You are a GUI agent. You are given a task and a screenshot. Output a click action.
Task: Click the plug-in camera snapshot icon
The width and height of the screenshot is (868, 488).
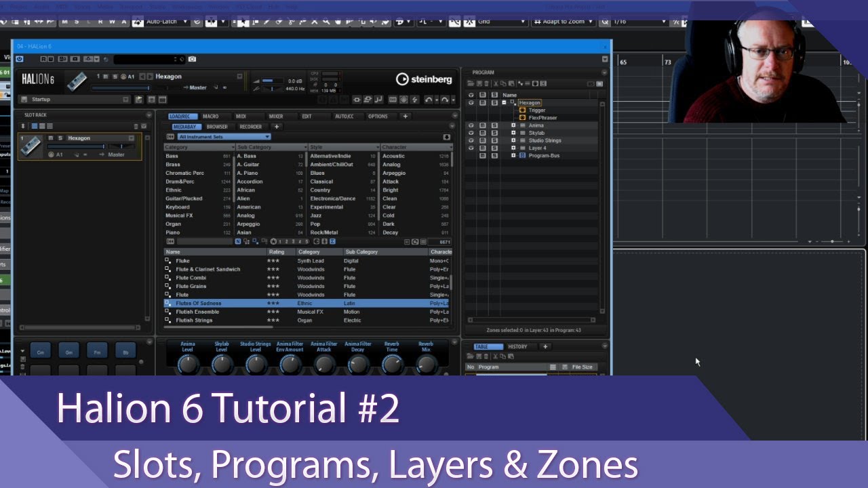192,59
